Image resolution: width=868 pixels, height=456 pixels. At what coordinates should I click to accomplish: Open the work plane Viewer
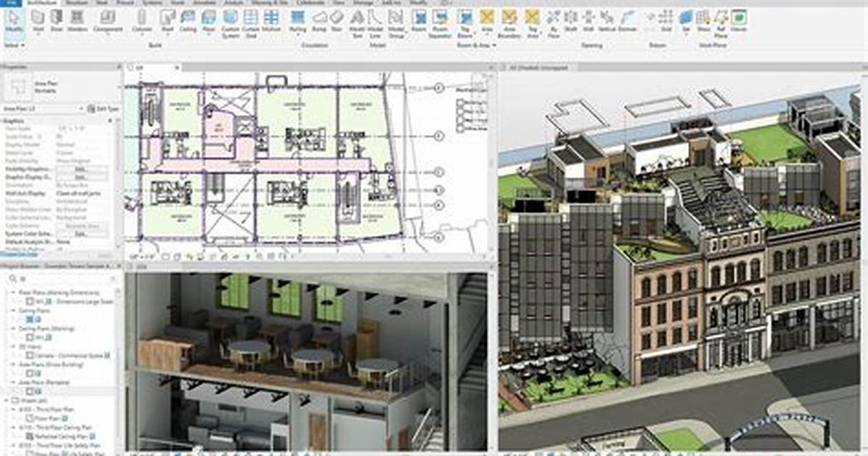click(x=739, y=21)
